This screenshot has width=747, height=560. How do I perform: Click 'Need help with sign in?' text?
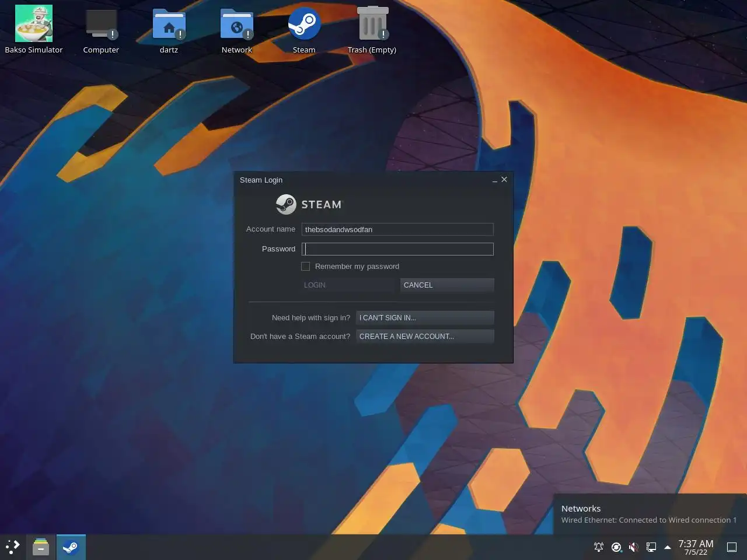coord(311,317)
